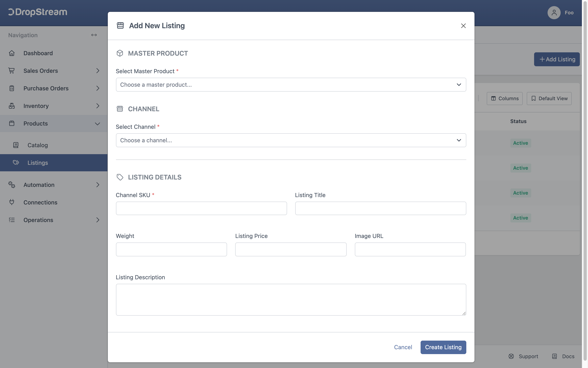The image size is (588, 368).
Task: Click the Create Listing button
Action: pyautogui.click(x=443, y=347)
